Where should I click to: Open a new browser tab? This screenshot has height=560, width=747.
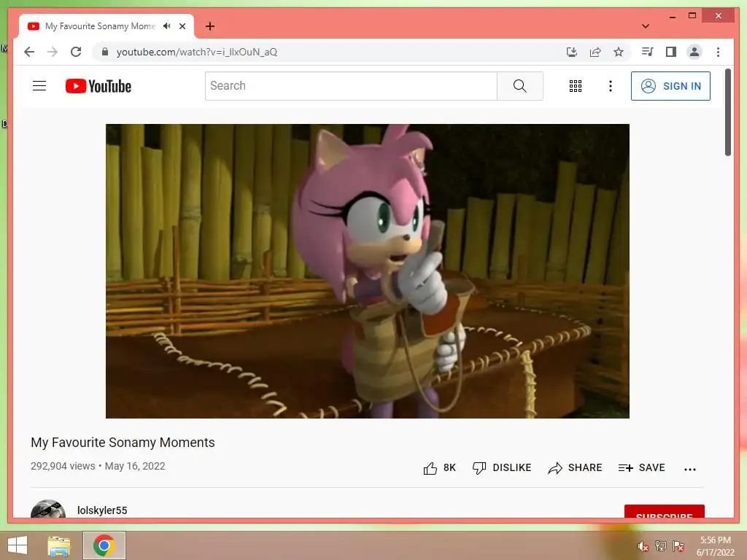210,26
